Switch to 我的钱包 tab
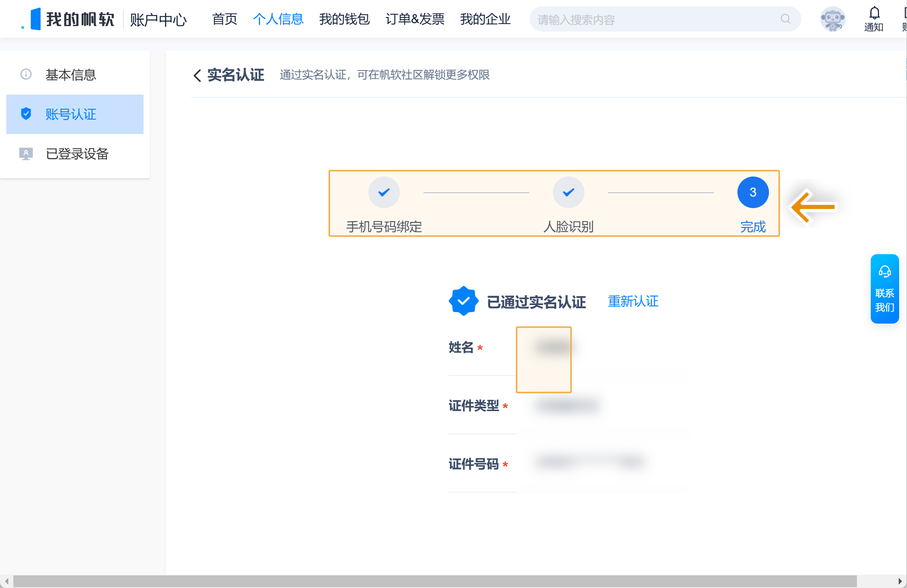The image size is (907, 588). coord(344,19)
